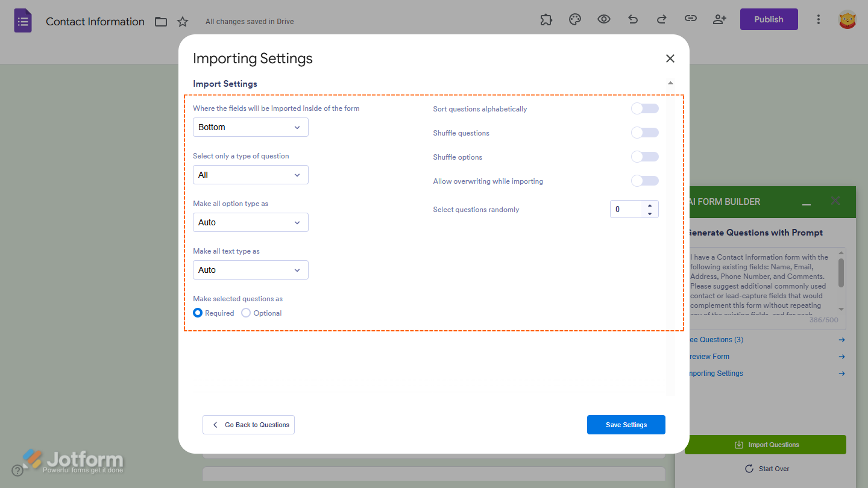Click the Save Settings button
Screen dimensions: 868x488
626,424
